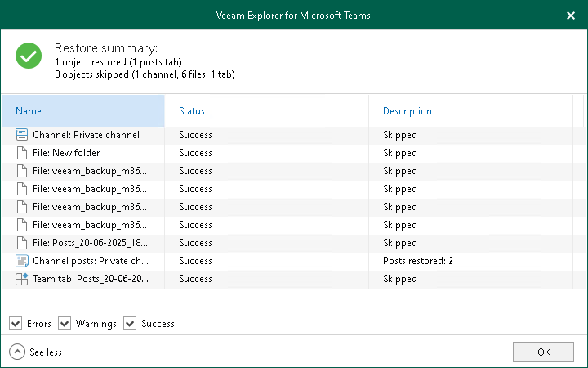588x368 pixels.
Task: Click the Posts restored: 2 description
Action: (x=417, y=261)
